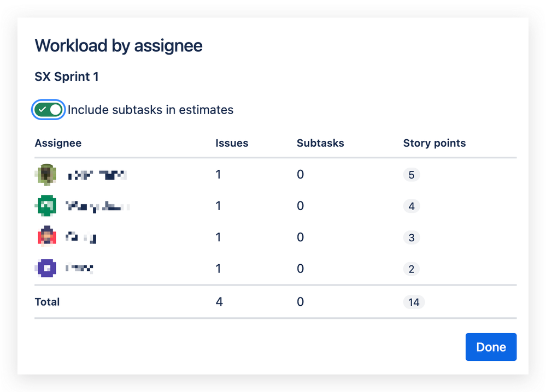The image size is (546, 392).
Task: Click the second assignee's name
Action: click(98, 206)
